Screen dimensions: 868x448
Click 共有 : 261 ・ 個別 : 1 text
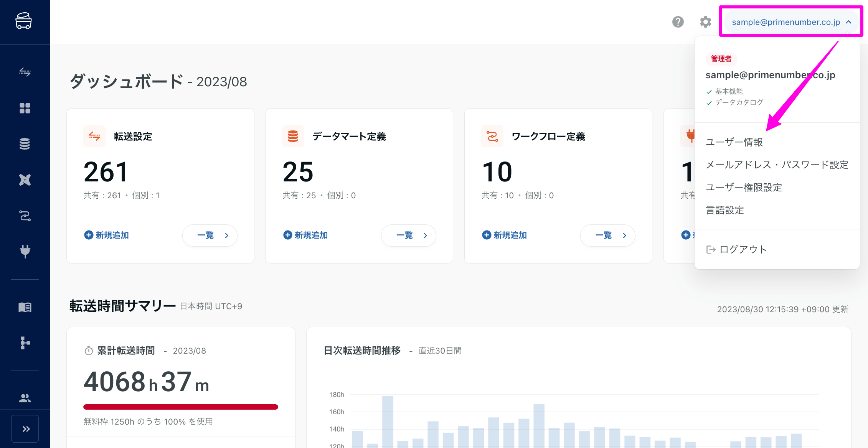122,196
